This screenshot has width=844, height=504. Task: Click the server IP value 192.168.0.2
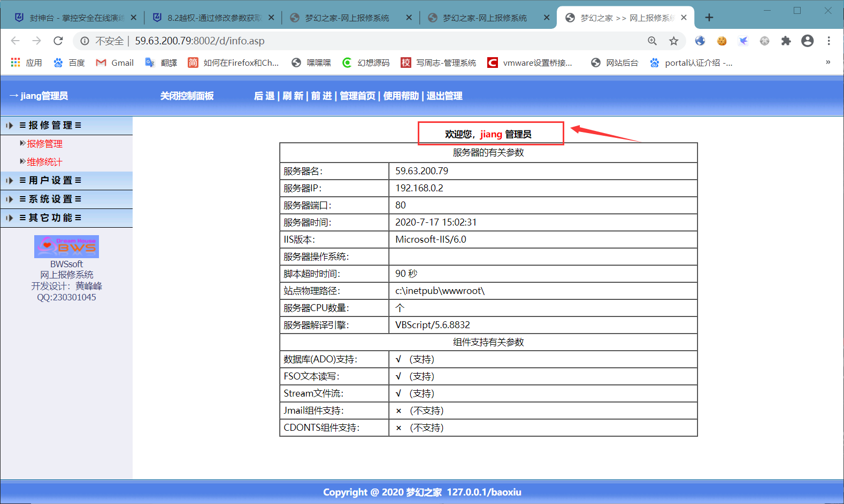click(x=419, y=188)
